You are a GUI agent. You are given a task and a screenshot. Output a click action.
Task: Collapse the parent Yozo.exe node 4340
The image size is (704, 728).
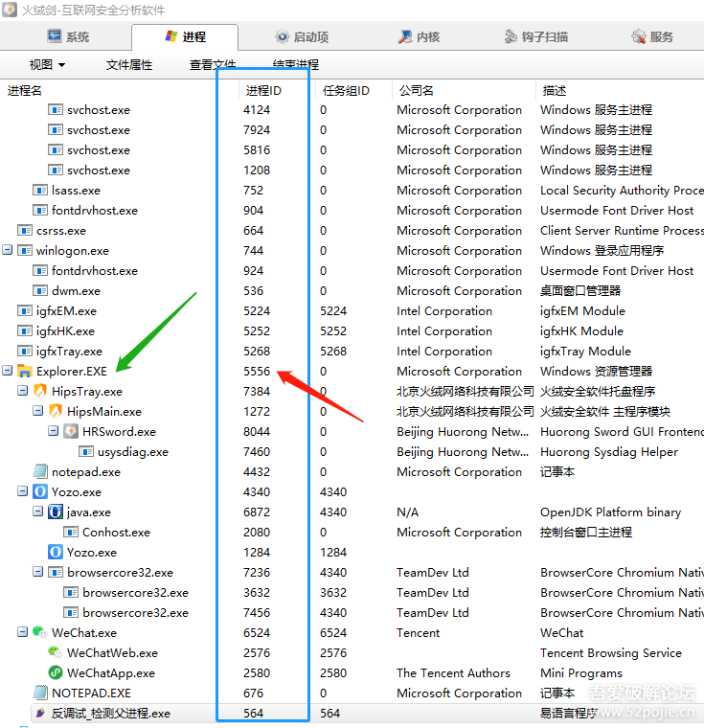tap(22, 491)
